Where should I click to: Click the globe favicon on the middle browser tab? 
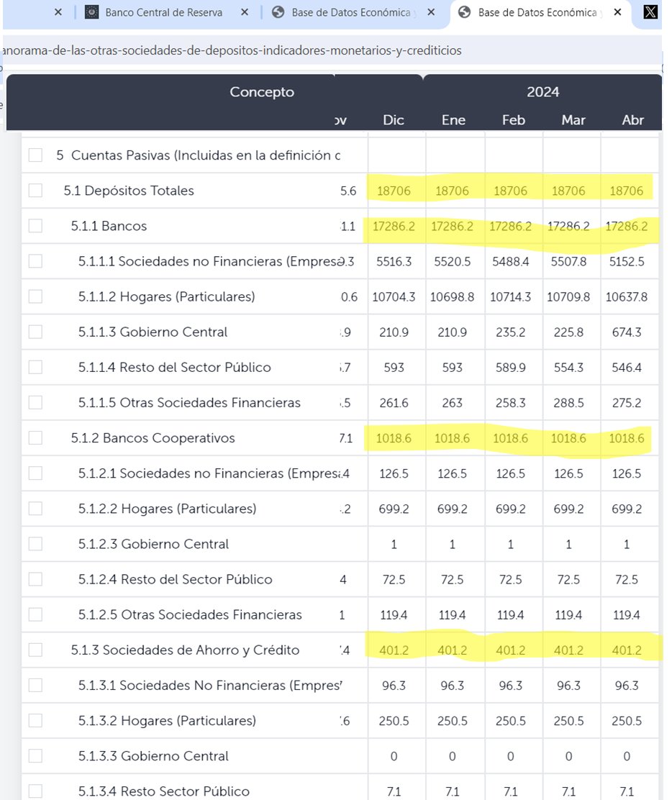point(278,12)
